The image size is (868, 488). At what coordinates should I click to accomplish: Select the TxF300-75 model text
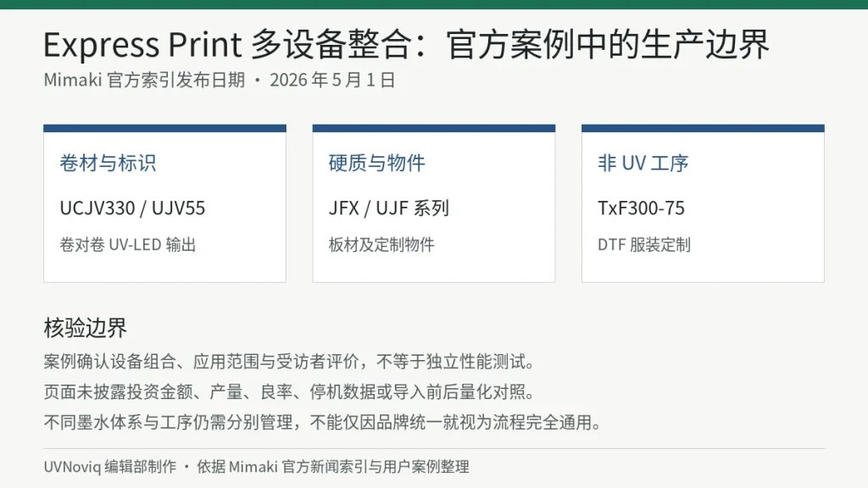pos(641,208)
